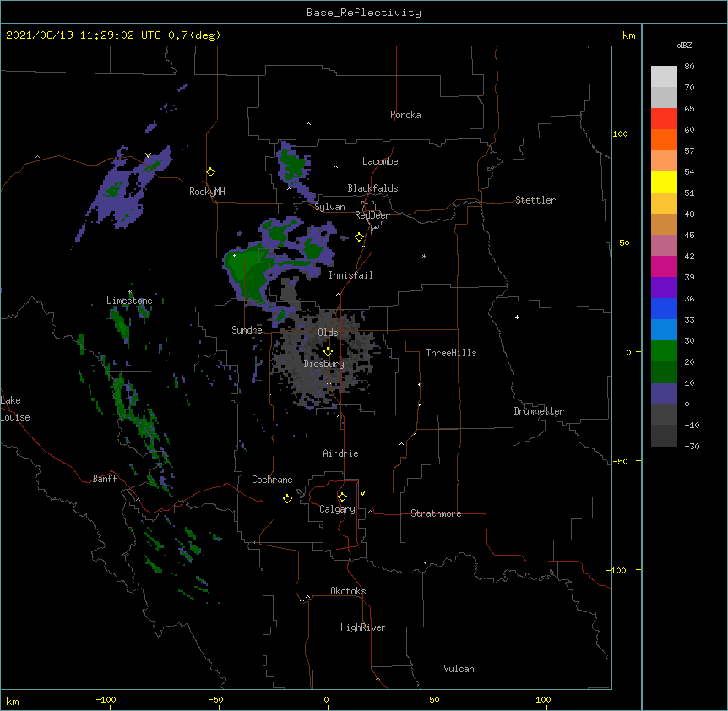Select the Limestone label
728x711 pixels.
click(x=129, y=301)
